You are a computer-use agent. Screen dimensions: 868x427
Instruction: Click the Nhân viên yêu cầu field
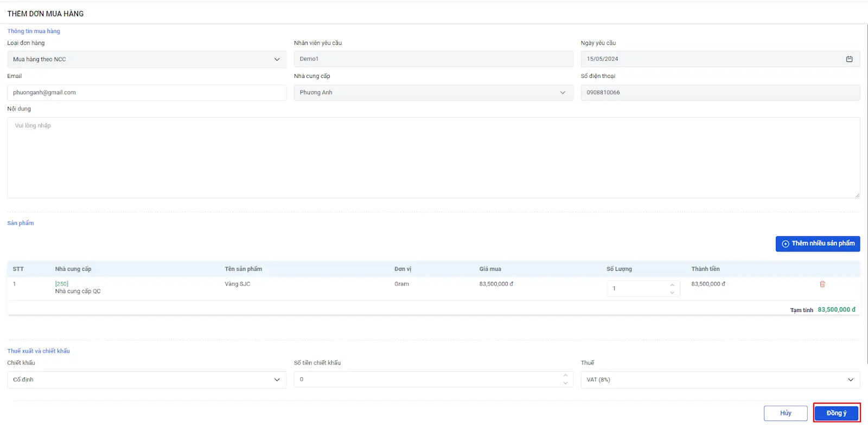[433, 59]
